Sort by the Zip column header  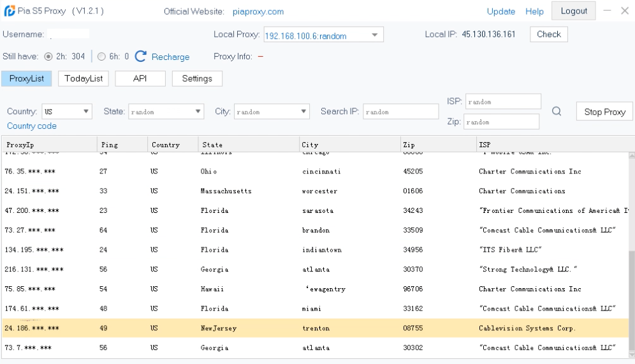pos(438,145)
